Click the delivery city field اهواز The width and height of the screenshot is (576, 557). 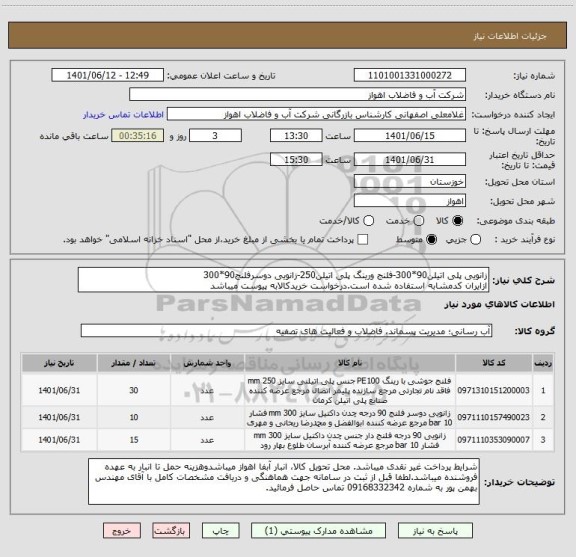(410, 201)
